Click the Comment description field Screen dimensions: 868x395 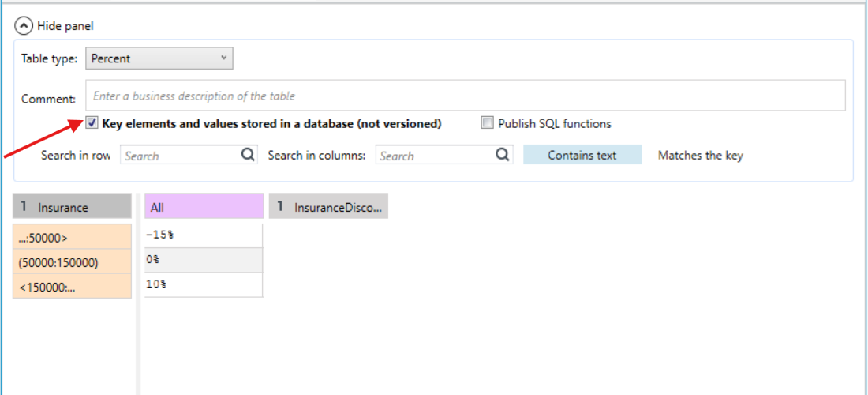tap(465, 96)
